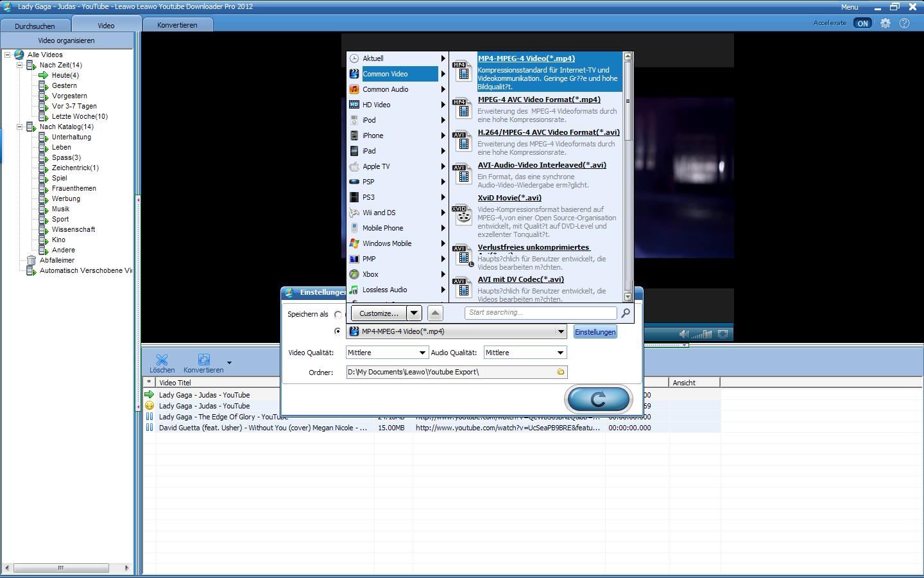Screen dimensions: 924x578
Task: Click the blue convert start button
Action: click(598, 399)
